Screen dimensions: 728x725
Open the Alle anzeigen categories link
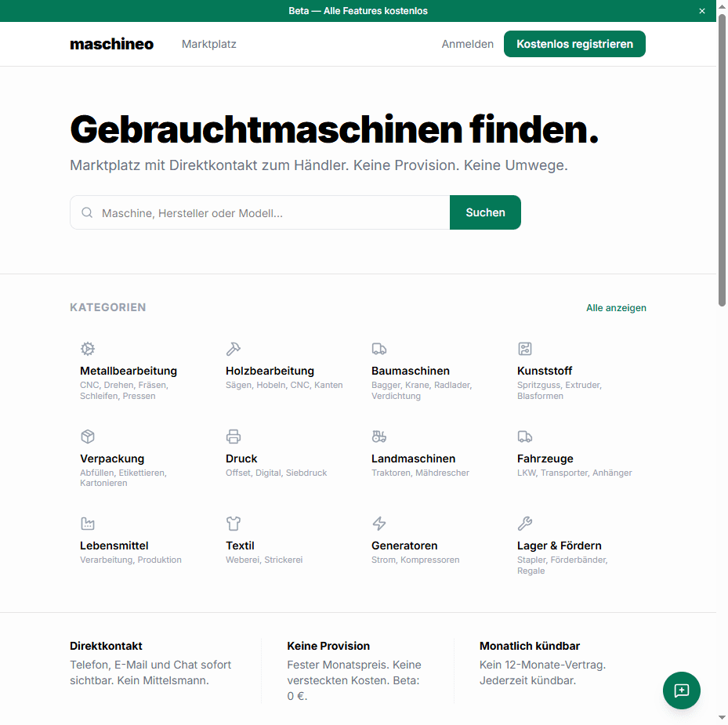(x=616, y=308)
